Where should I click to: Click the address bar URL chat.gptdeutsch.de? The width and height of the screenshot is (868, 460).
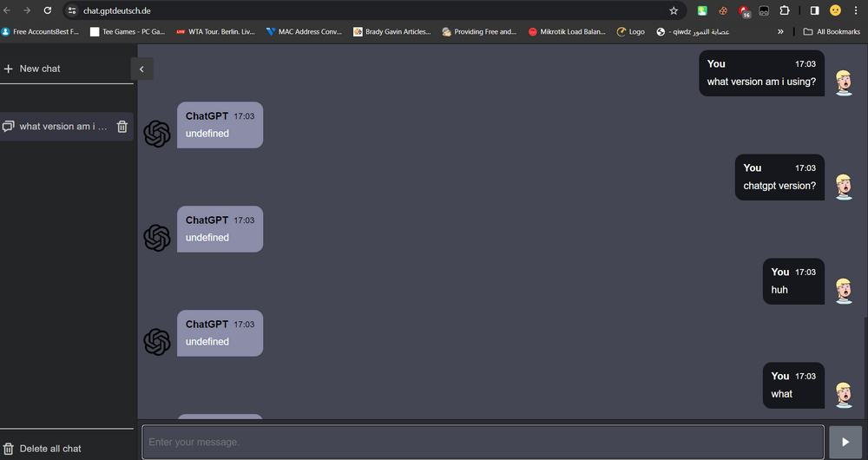coord(117,10)
